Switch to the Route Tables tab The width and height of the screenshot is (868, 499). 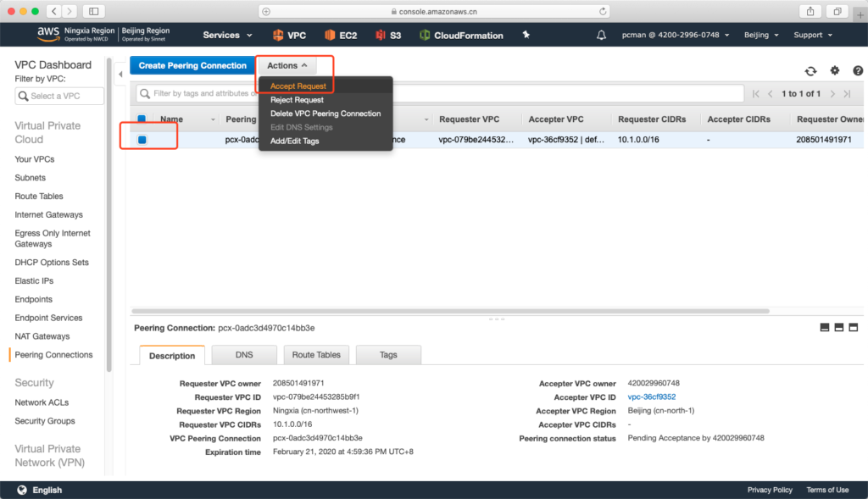[315, 355]
